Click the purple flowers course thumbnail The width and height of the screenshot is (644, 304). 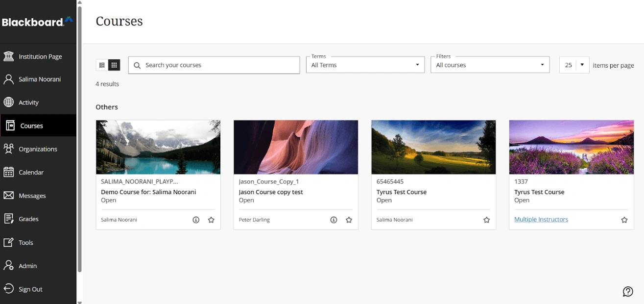[x=572, y=147]
